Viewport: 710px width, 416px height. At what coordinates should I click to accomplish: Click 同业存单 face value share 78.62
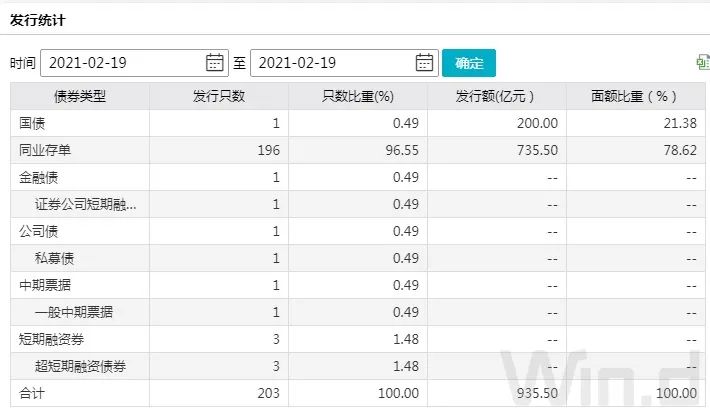(x=680, y=150)
